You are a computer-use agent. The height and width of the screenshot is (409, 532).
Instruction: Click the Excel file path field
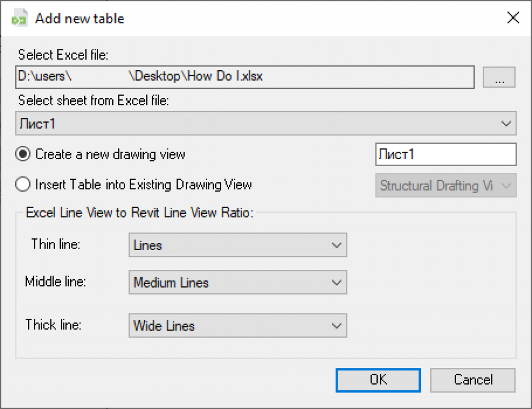(x=245, y=77)
